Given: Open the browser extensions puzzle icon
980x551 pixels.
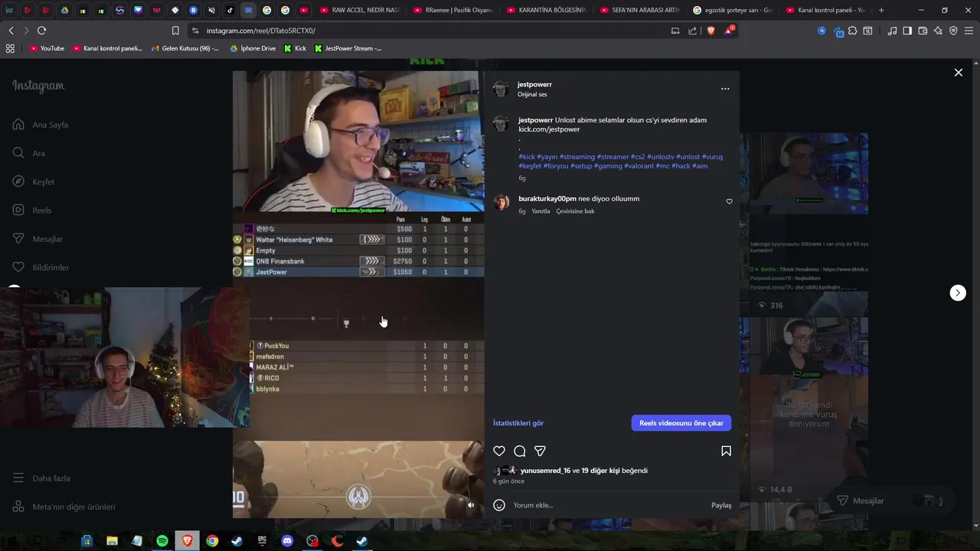Looking at the screenshot, I should tap(852, 31).
